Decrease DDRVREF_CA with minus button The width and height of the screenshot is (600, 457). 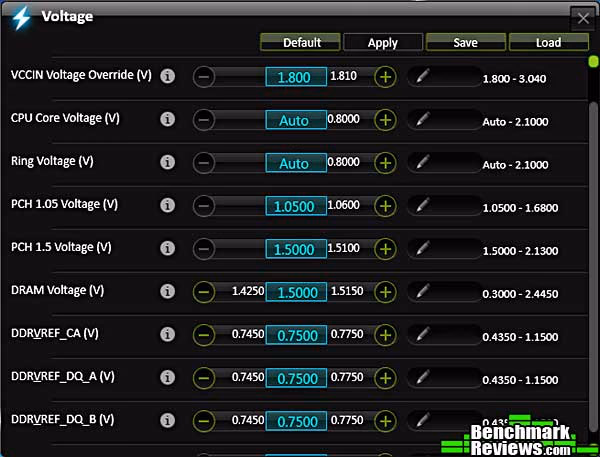tap(204, 335)
